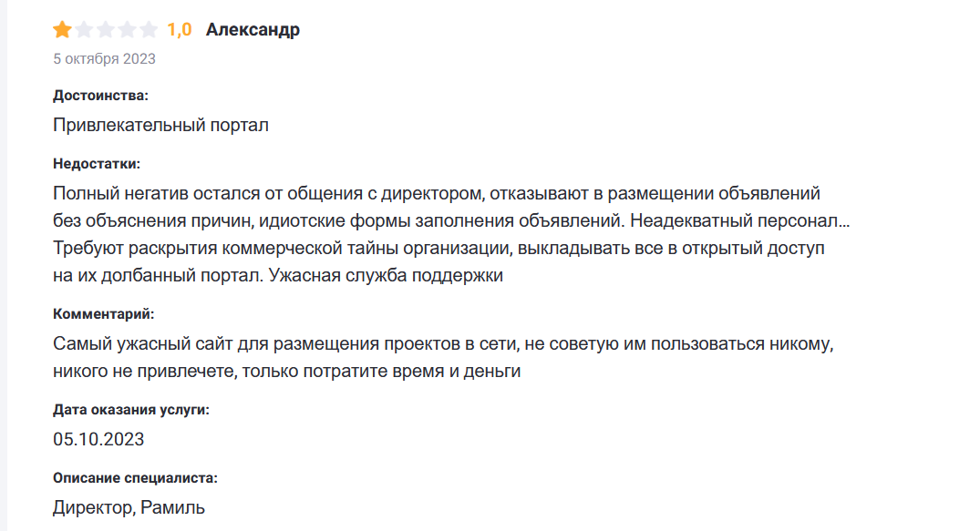Click the Достоинства heading

click(x=100, y=95)
